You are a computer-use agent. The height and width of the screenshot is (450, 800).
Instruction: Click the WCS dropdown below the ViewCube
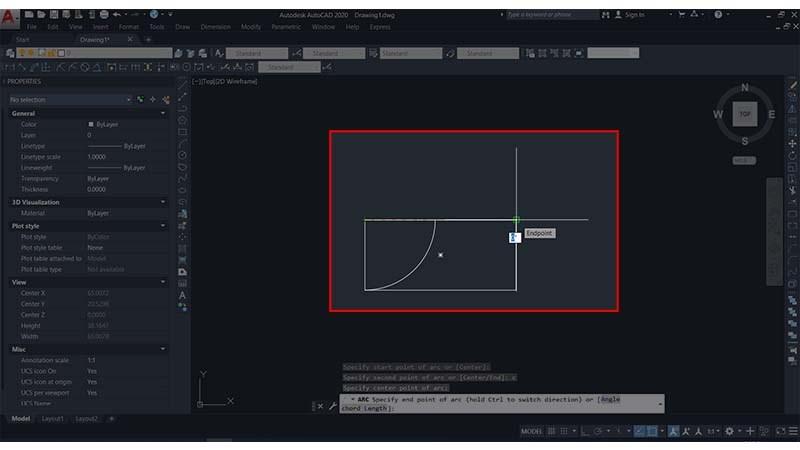(x=744, y=160)
